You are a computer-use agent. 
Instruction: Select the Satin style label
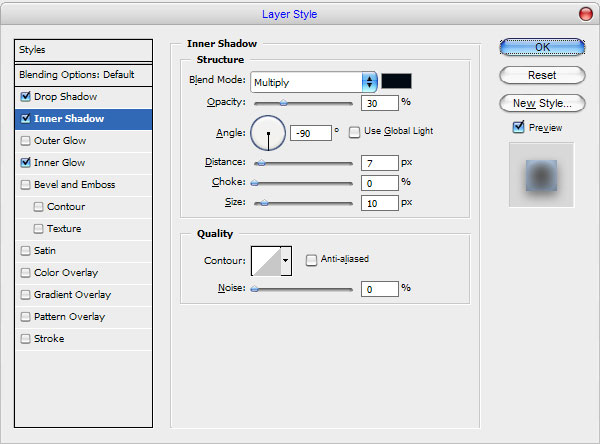[x=45, y=251]
